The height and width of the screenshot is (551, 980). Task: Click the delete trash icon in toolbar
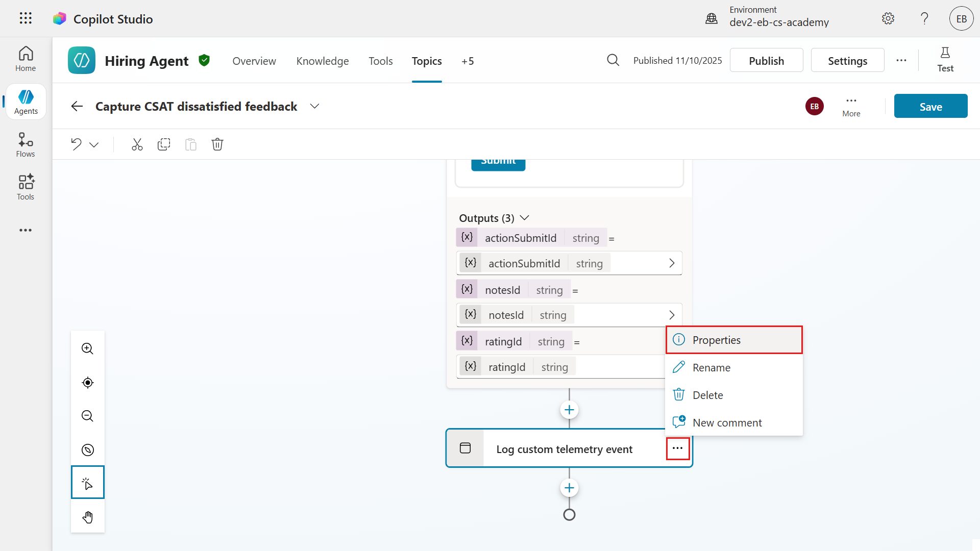click(x=217, y=144)
